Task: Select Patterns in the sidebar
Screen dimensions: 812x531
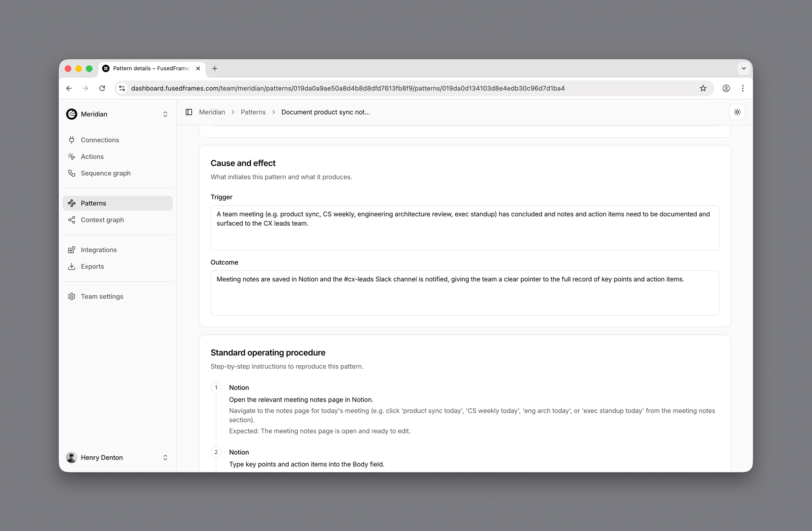Action: (x=93, y=203)
